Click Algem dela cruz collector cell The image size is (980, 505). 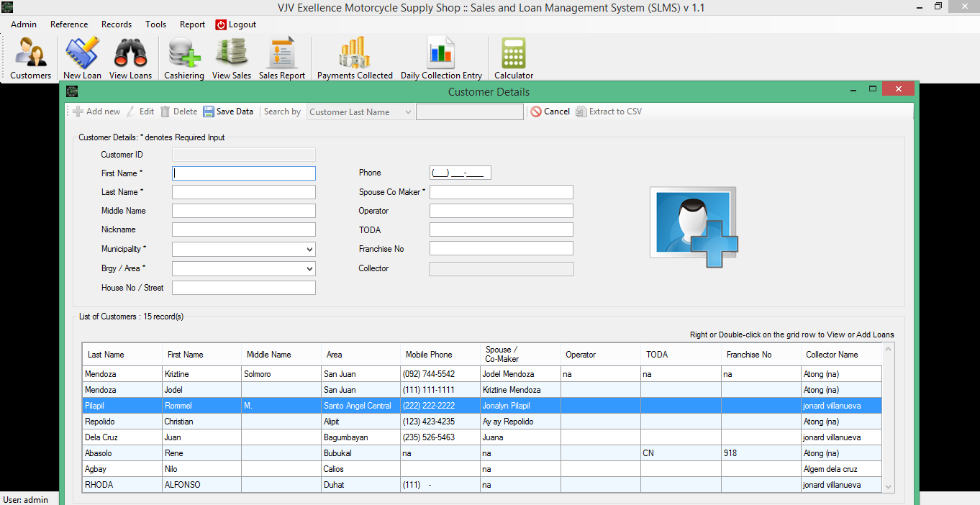tap(841, 469)
